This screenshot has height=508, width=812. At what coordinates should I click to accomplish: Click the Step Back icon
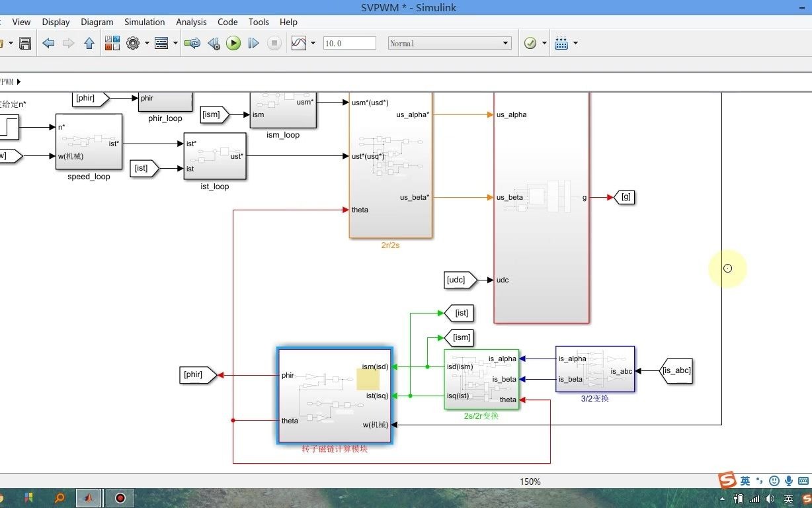click(214, 44)
